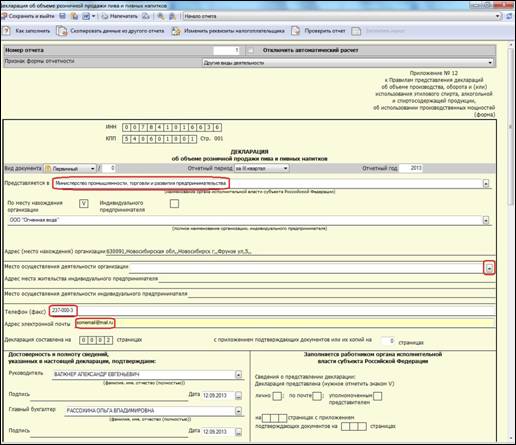Click the floppy disk save icon
516x445 pixels.
pyautogui.click(x=62, y=16)
